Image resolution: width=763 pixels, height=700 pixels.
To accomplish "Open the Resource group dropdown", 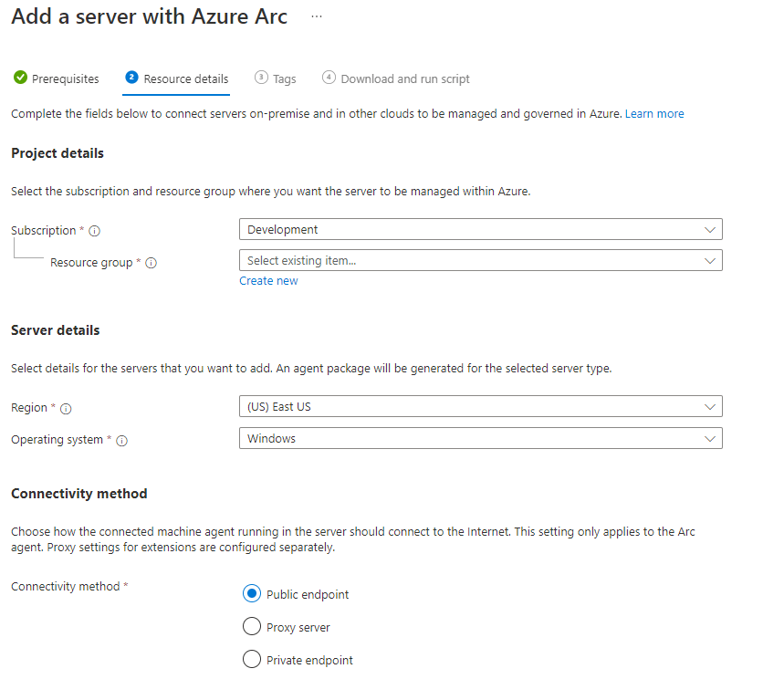I will click(x=480, y=260).
